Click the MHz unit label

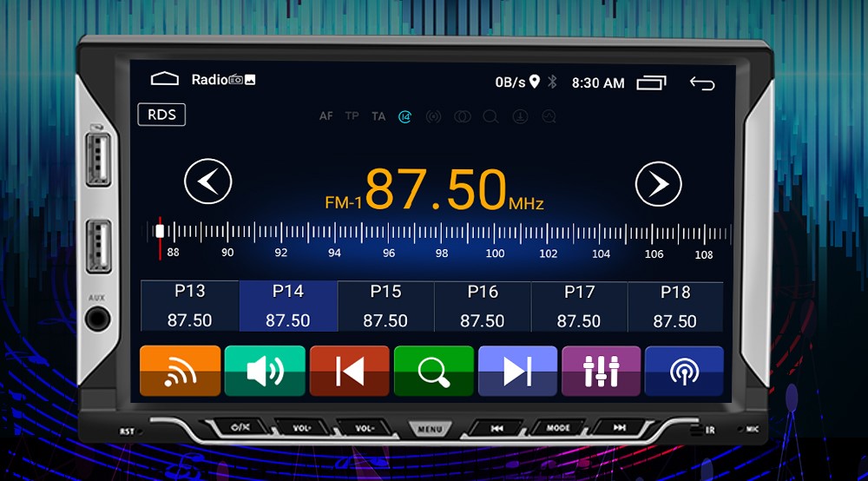click(526, 204)
